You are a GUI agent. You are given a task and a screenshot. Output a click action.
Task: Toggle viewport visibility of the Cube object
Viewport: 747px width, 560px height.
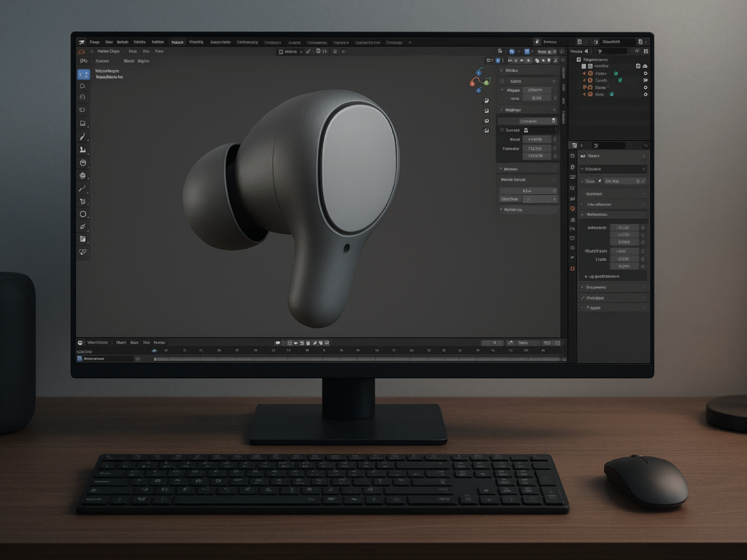pyautogui.click(x=645, y=73)
